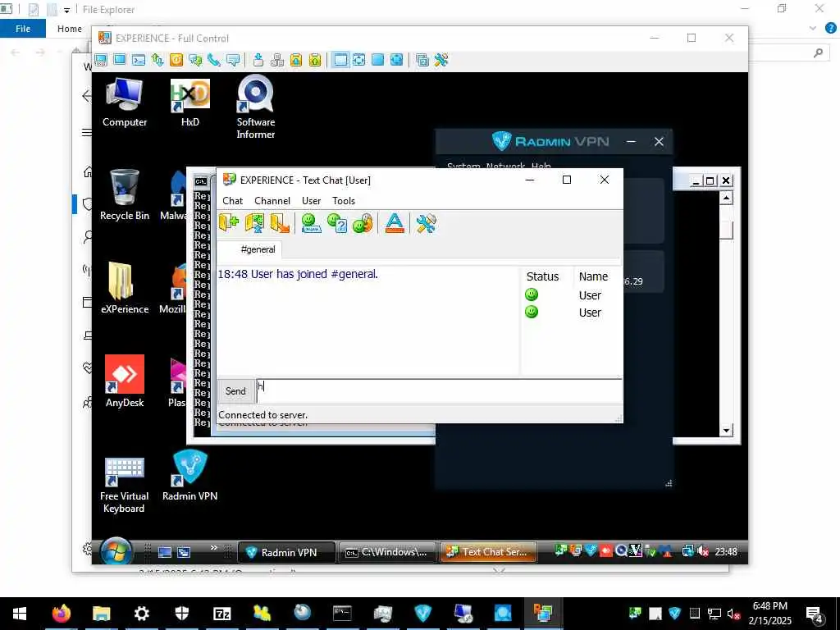The width and height of the screenshot is (840, 630).
Task: Click the Send Message speech bubble icon
Action: [233, 60]
